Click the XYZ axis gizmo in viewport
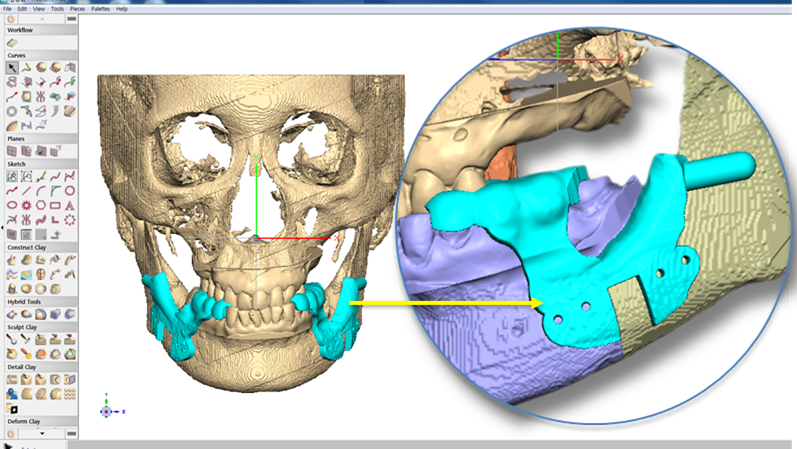Screen dimensions: 797x449 click(108, 410)
